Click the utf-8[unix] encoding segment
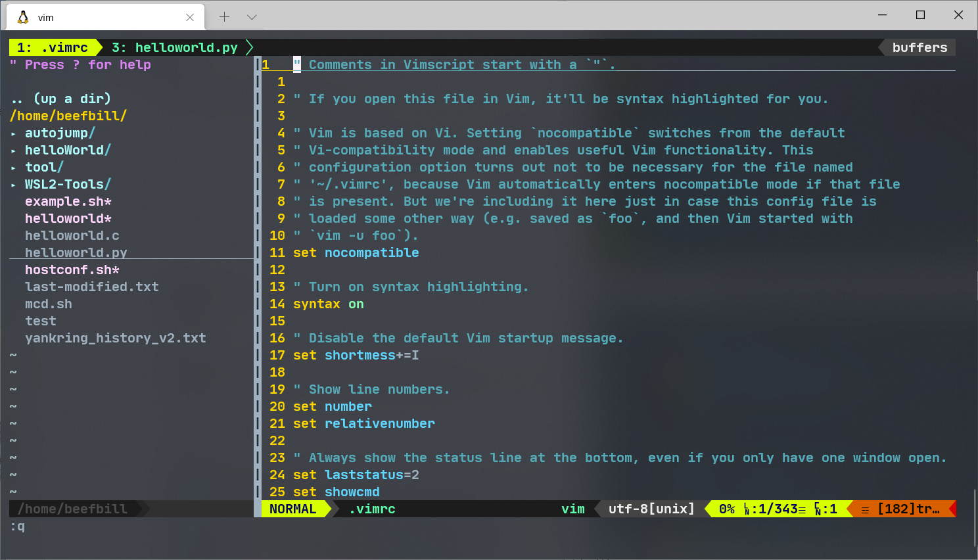The width and height of the screenshot is (978, 560). coord(651,509)
